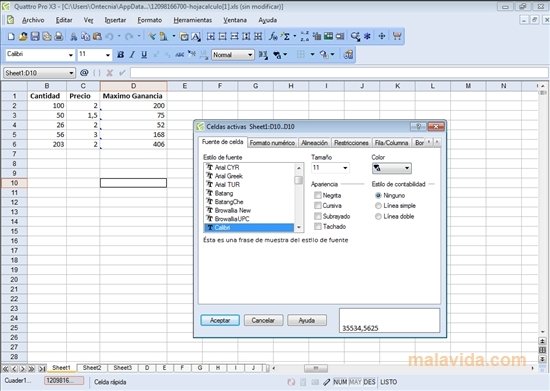The height and width of the screenshot is (391, 550).
Task: Click the Redo arrow icon
Action: click(129, 36)
